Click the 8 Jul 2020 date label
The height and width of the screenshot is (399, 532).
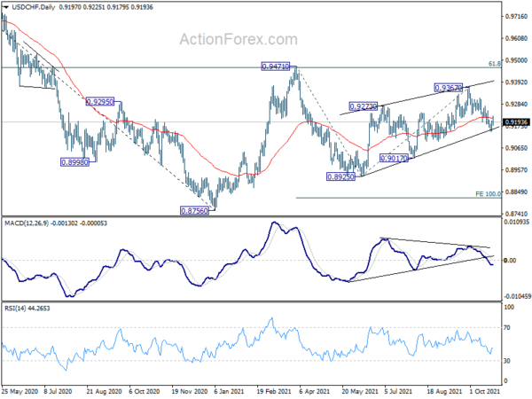click(58, 391)
